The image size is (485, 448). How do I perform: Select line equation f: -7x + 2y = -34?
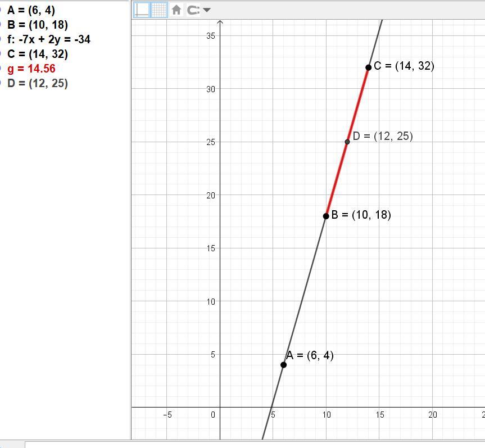(49, 39)
